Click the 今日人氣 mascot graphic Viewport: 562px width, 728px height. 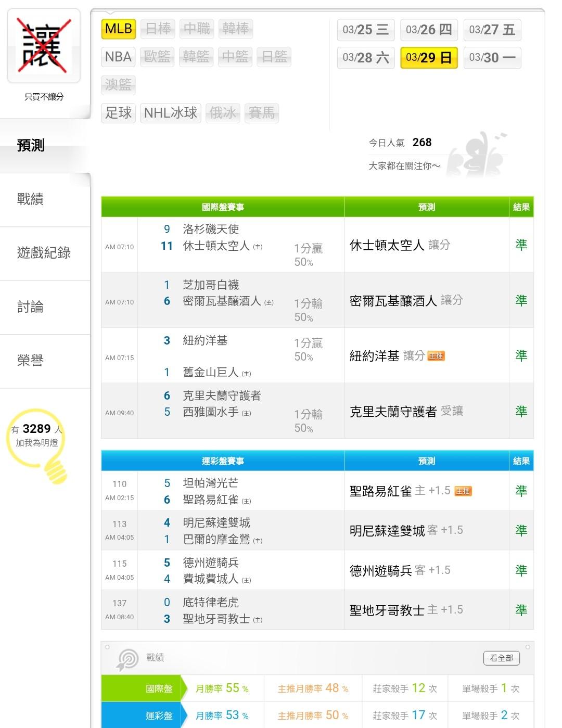tap(476, 155)
